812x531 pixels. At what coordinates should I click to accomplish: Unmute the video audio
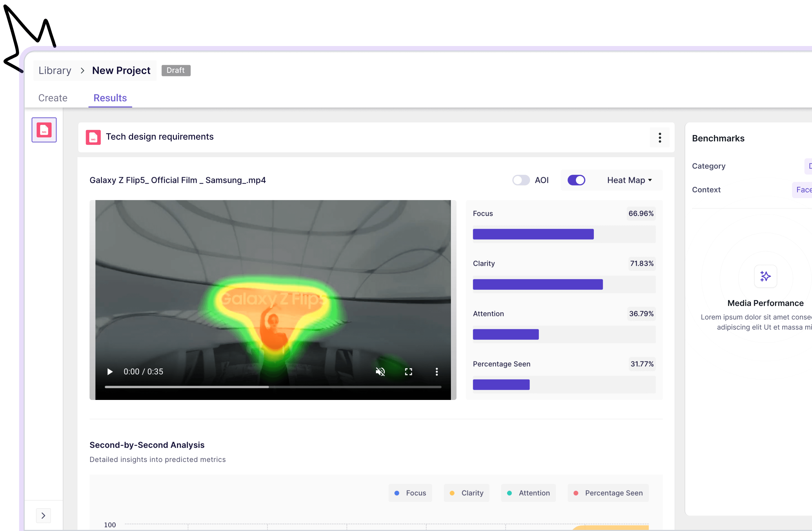[380, 371]
